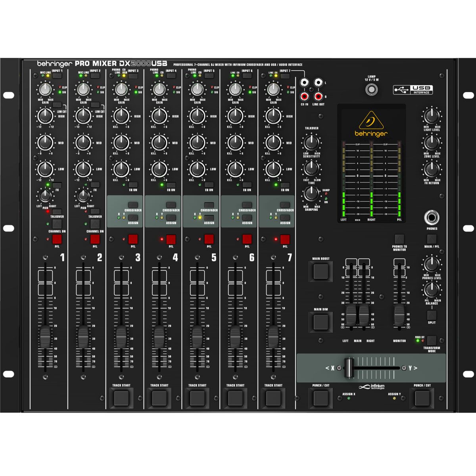
Task: Turn the channel 1 gain knob
Action: pyautogui.click(x=45, y=89)
